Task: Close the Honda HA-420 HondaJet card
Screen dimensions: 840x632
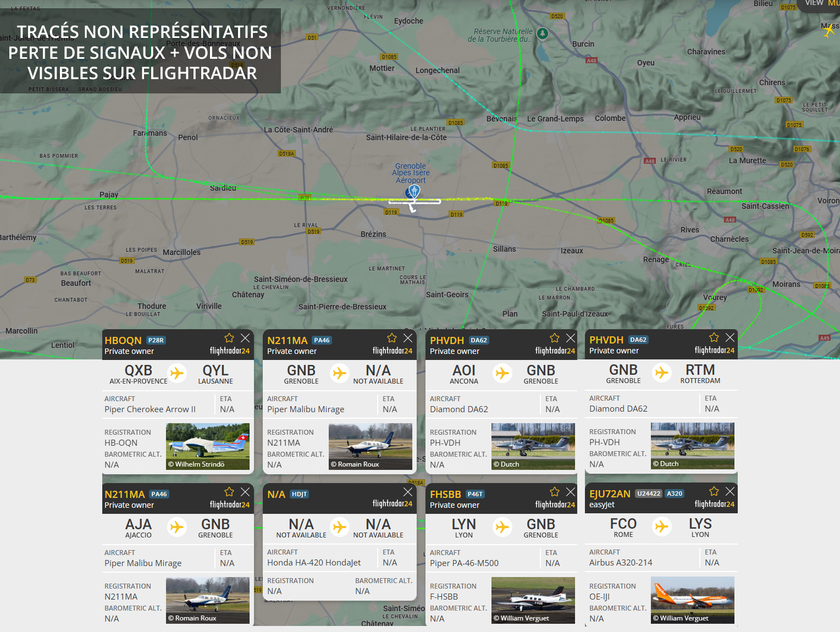Action: pos(407,492)
